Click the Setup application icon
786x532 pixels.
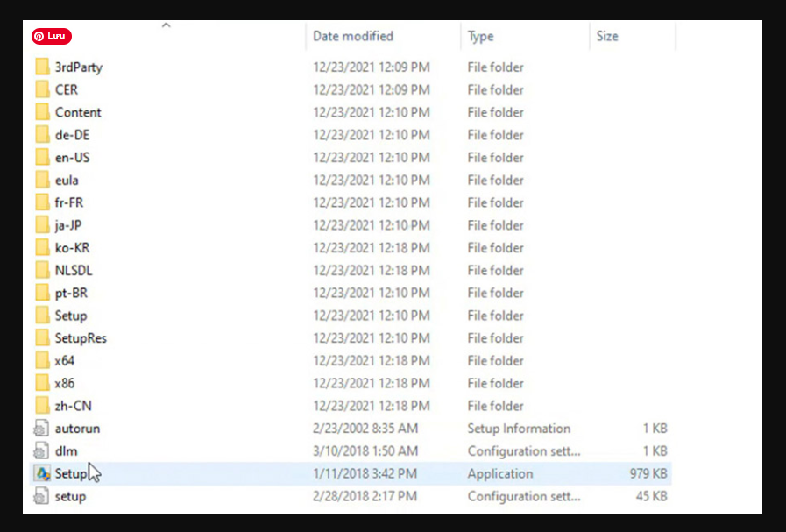point(41,473)
